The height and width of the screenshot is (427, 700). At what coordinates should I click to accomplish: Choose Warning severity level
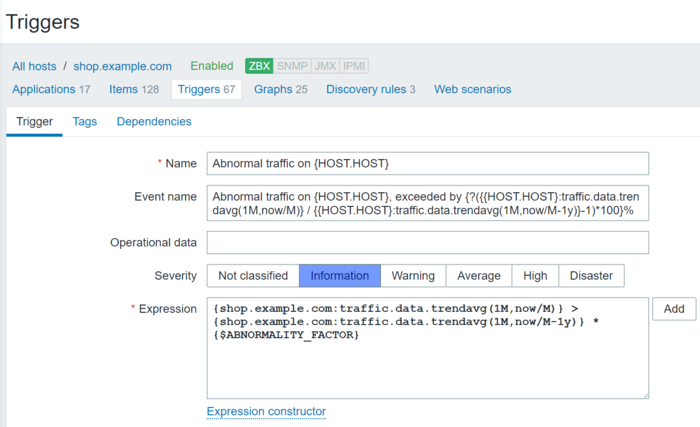pyautogui.click(x=413, y=275)
